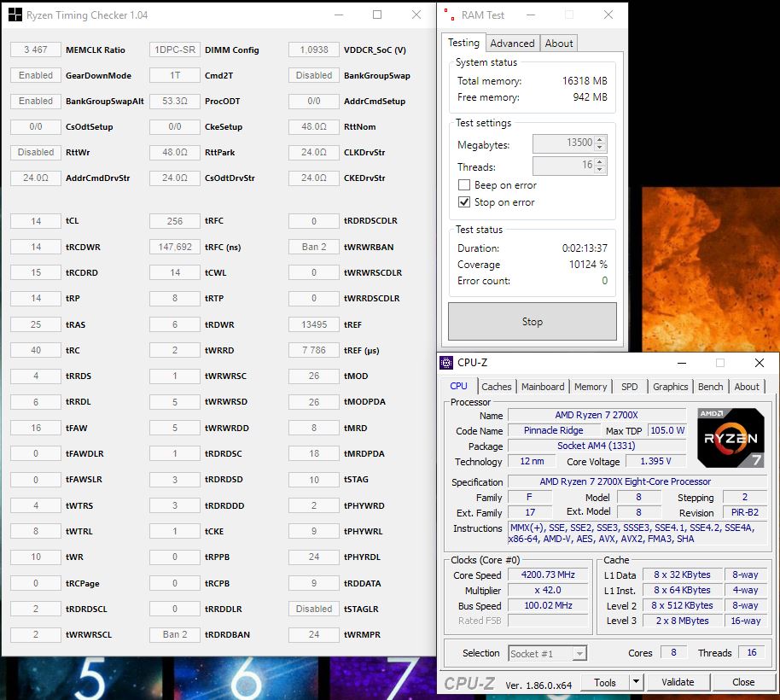Increase the Threads count with up arrow
The width and height of the screenshot is (780, 700).
(x=600, y=161)
